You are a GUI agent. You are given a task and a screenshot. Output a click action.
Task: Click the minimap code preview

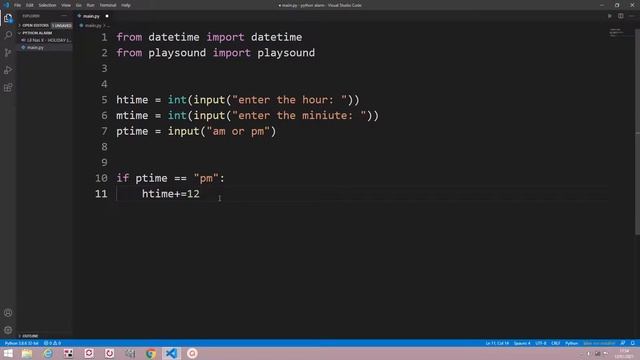pyautogui.click(x=616, y=33)
